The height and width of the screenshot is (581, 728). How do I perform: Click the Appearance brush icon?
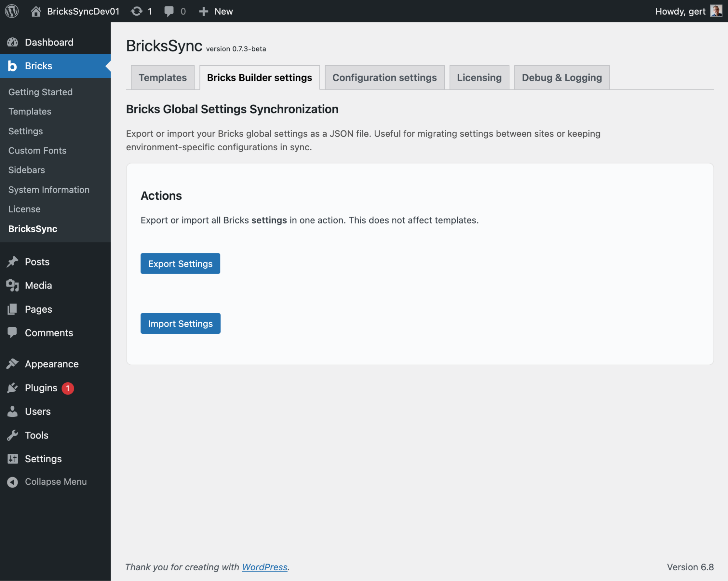coord(13,364)
